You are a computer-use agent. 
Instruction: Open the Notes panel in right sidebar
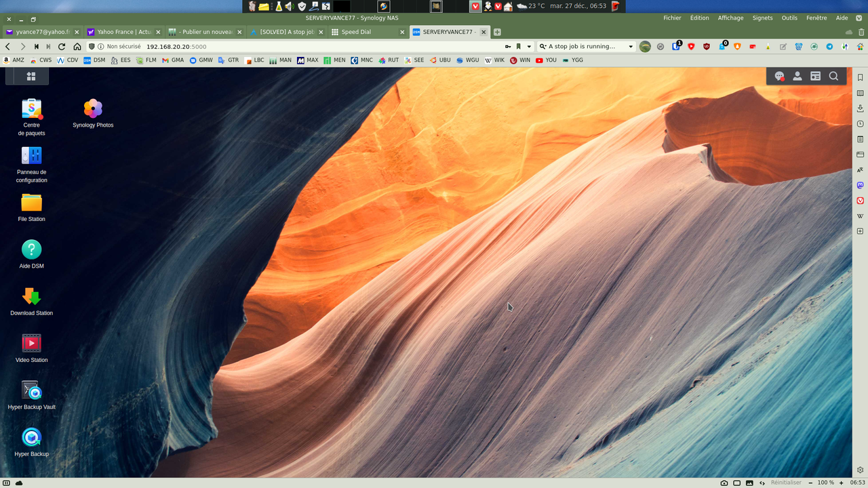pos(860,139)
